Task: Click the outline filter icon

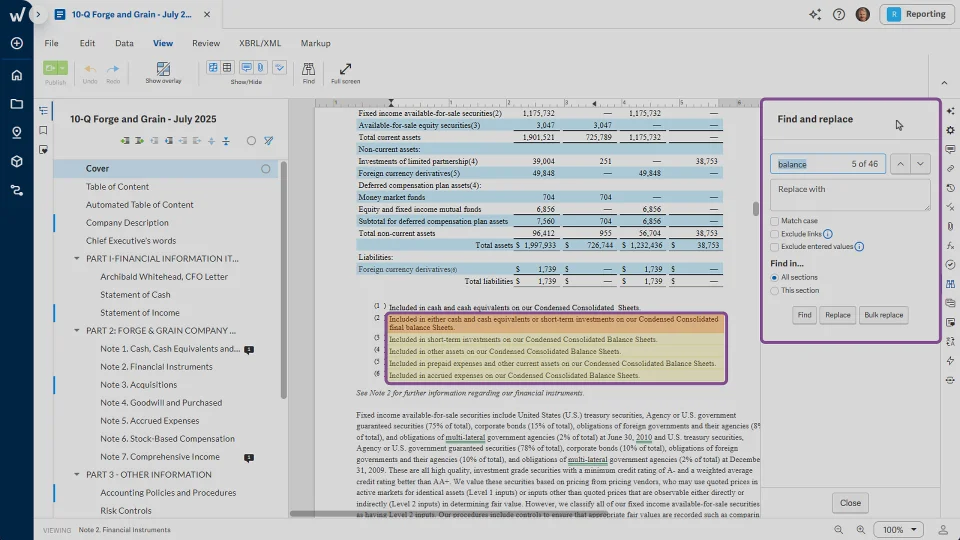Action: 269,141
